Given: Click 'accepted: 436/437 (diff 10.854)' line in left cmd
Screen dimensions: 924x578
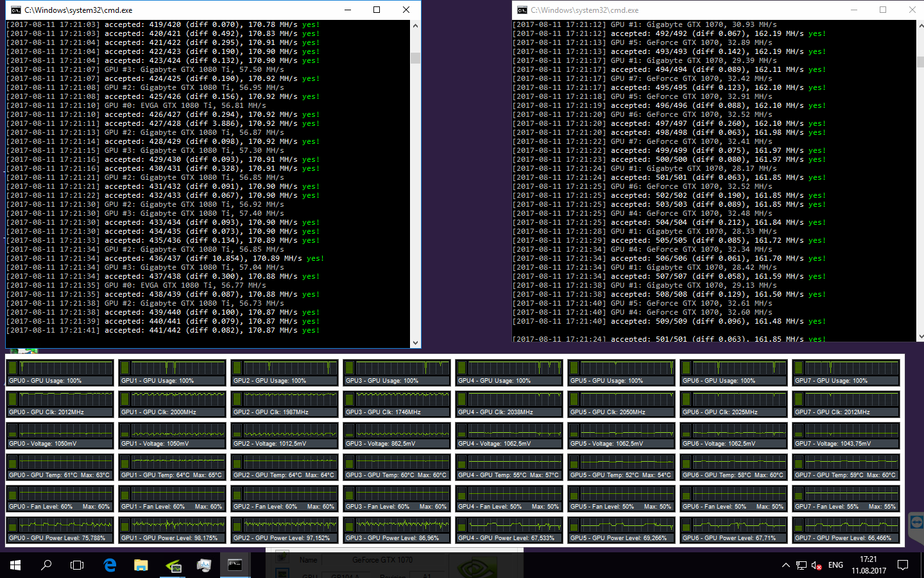Looking at the screenshot, I should click(x=165, y=258).
